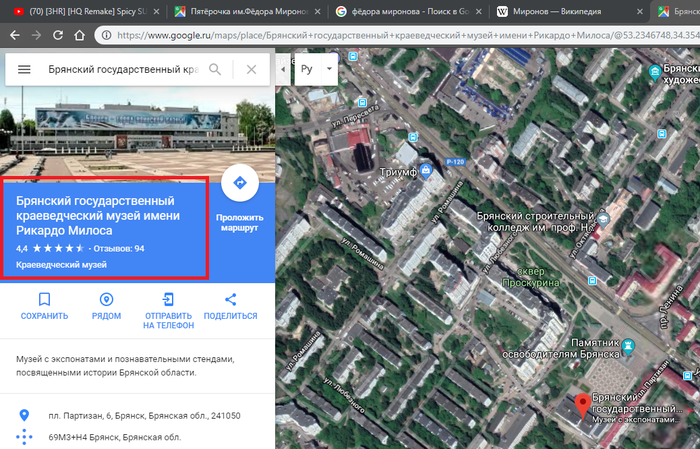Viewport: 700px width, 449px height.
Task: Click the Триумф shopping marker on the map
Action: pos(427,170)
